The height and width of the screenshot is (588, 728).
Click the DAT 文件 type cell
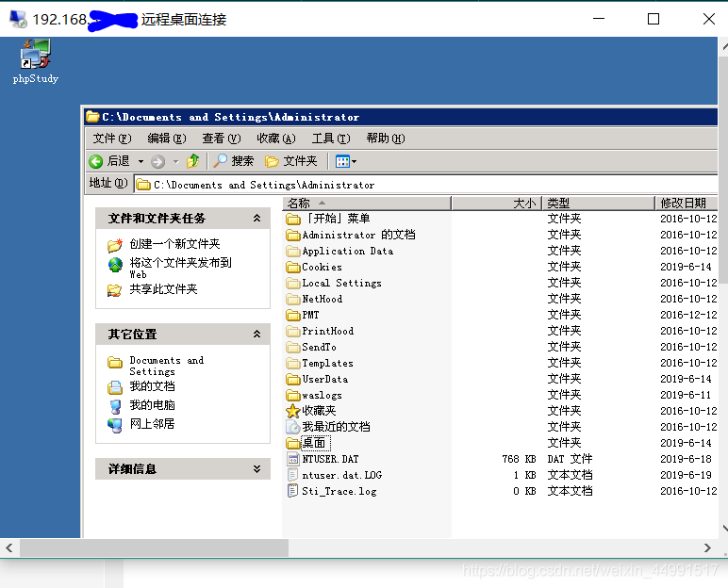[x=570, y=459]
